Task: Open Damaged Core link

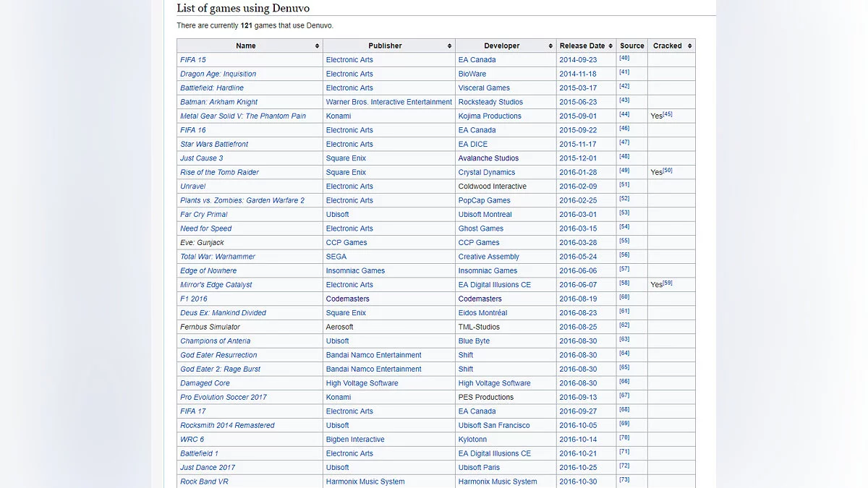Action: point(205,384)
